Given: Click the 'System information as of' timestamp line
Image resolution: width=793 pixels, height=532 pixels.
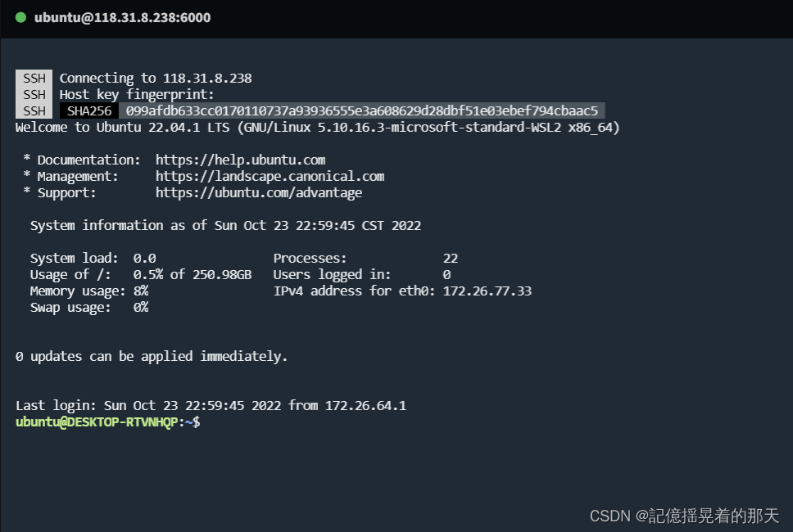Looking at the screenshot, I should pos(225,226).
